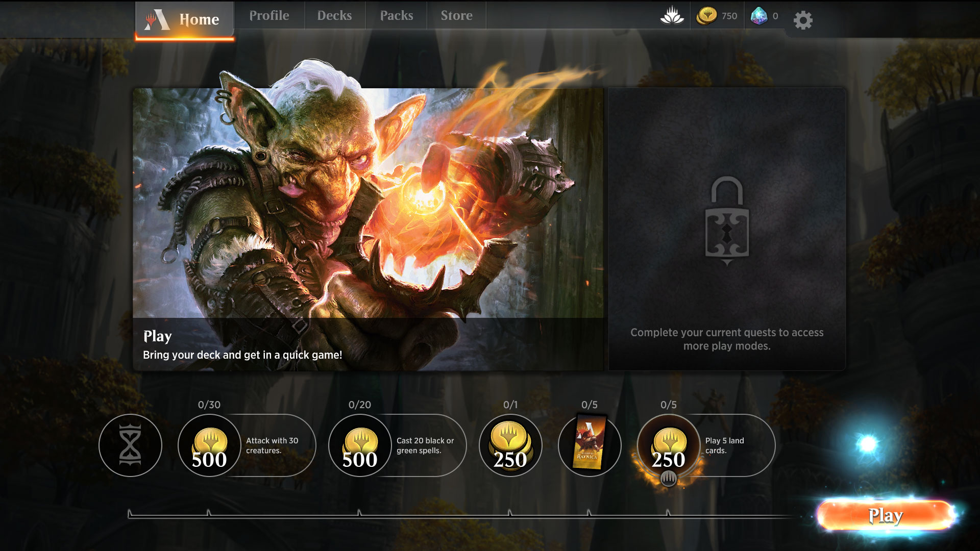Select the 250 gold planeswalker quest icon
The width and height of the screenshot is (980, 551).
click(509, 445)
